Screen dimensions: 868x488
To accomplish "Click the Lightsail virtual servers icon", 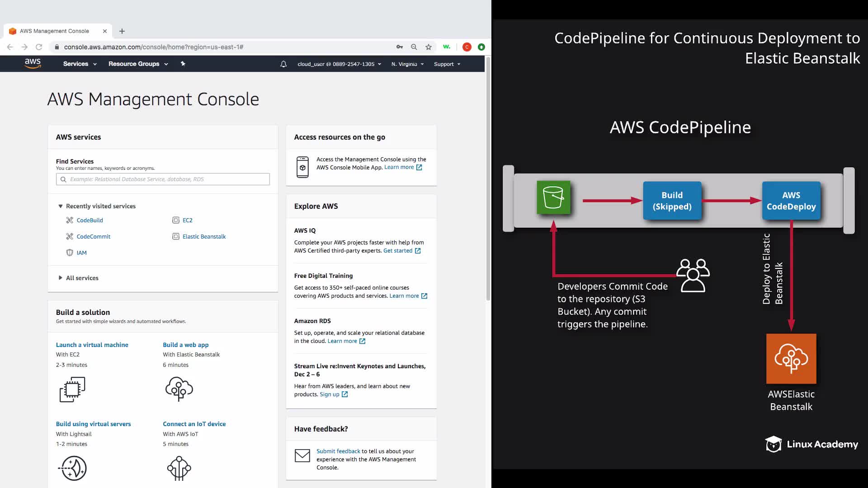I will [x=72, y=468].
